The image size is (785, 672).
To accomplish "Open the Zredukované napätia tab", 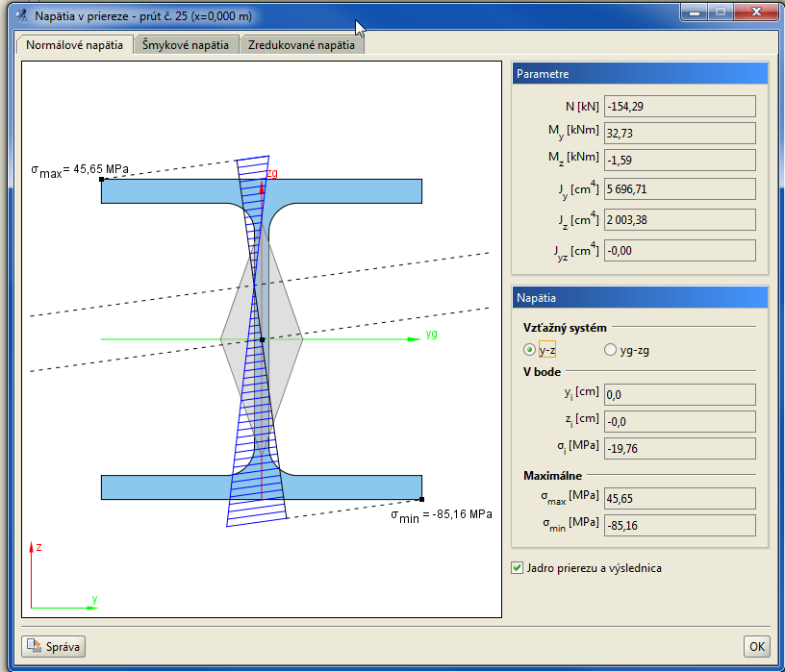I will point(301,45).
